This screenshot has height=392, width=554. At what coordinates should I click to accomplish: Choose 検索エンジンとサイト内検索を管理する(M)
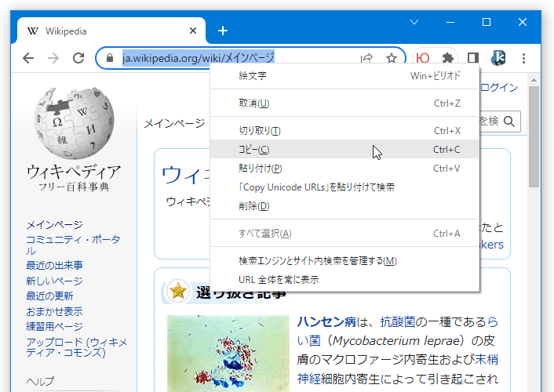pyautogui.click(x=344, y=260)
